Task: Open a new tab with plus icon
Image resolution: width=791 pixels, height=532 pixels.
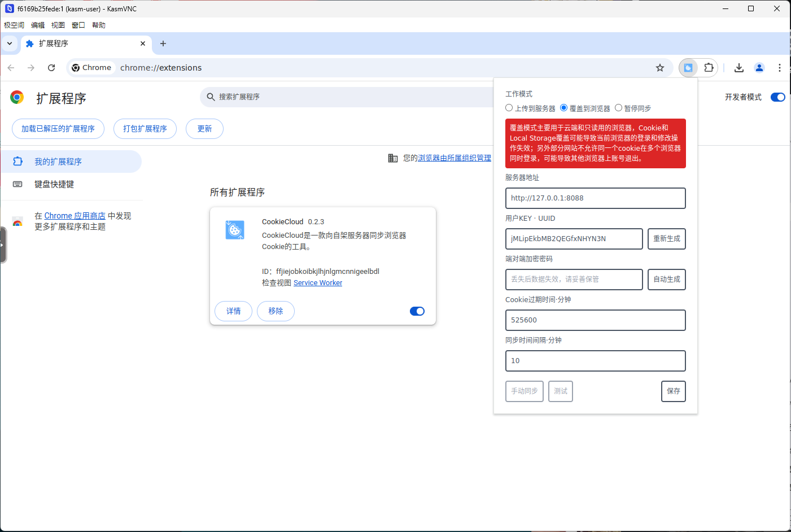Action: [x=163, y=43]
